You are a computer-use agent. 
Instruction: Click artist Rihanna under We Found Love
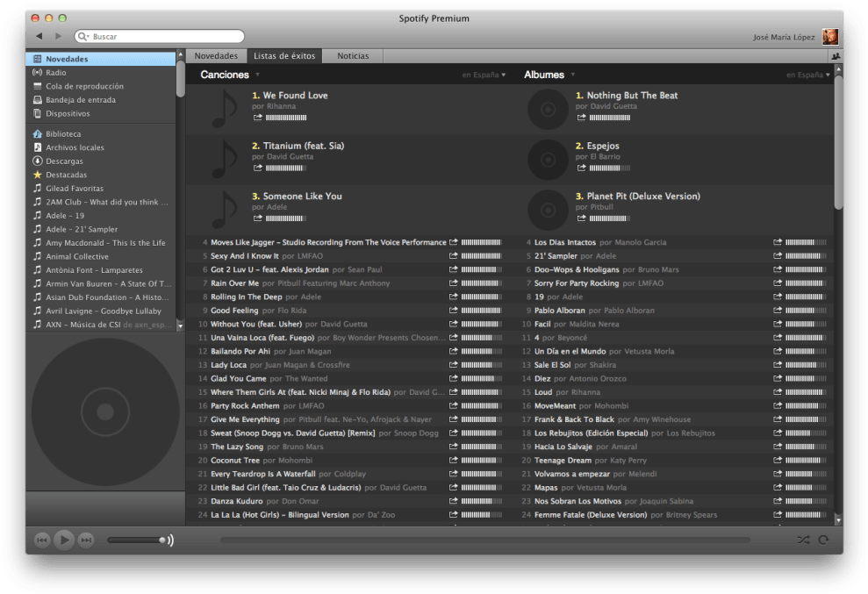281,106
